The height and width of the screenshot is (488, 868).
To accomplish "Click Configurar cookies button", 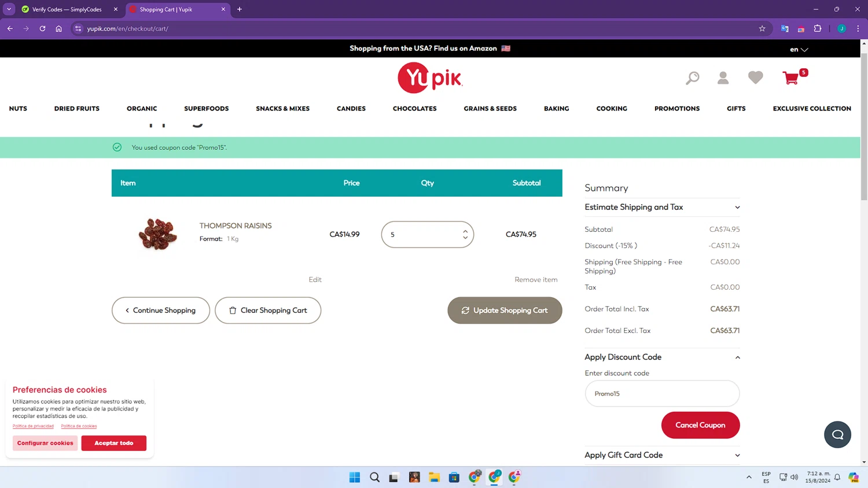I will click(45, 443).
